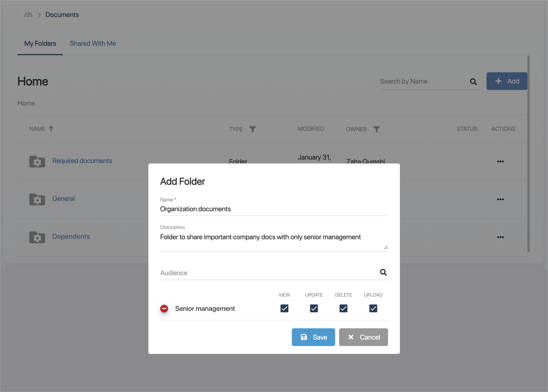Open actions menu for Dependents row
548x392 pixels.
[501, 237]
